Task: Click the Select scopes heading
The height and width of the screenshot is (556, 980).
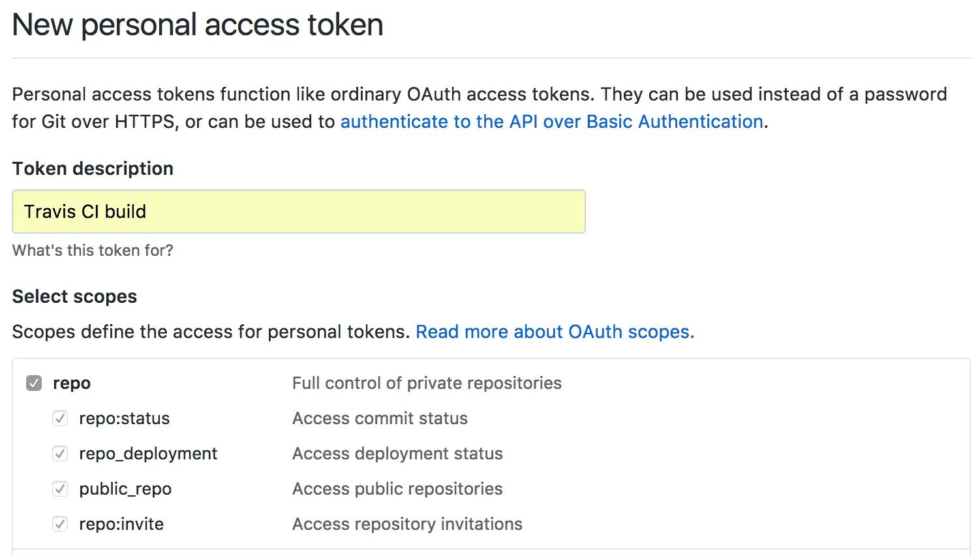Action: (x=74, y=296)
